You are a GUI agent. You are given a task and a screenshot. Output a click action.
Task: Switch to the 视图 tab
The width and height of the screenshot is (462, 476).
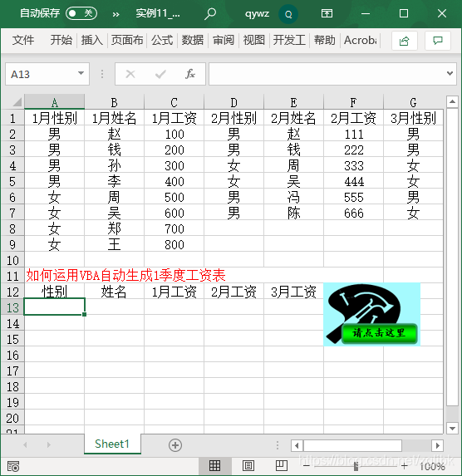pos(254,40)
